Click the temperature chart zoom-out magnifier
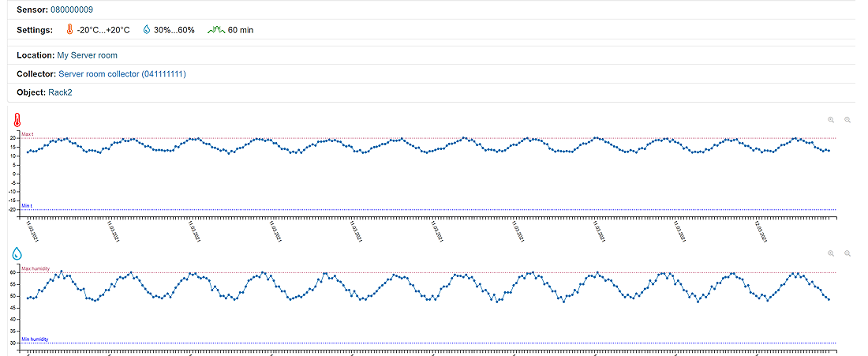This screenshot has height=356, width=868. [x=848, y=120]
